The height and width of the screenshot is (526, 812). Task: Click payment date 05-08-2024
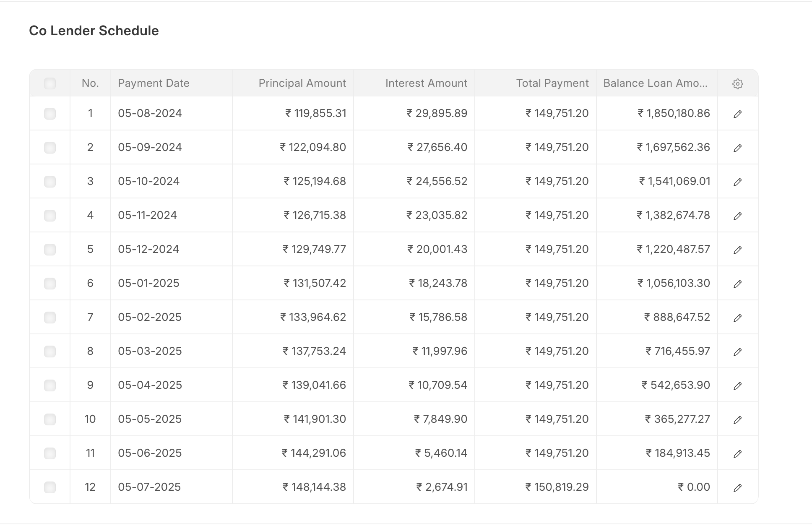pyautogui.click(x=150, y=113)
